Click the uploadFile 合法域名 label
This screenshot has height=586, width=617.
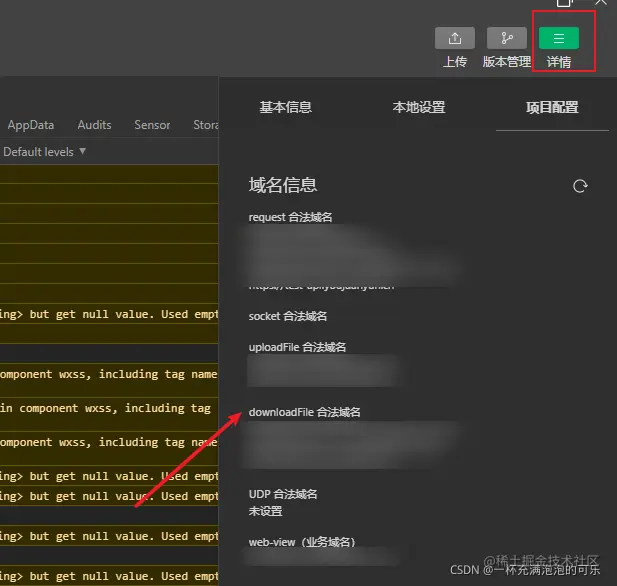click(297, 347)
